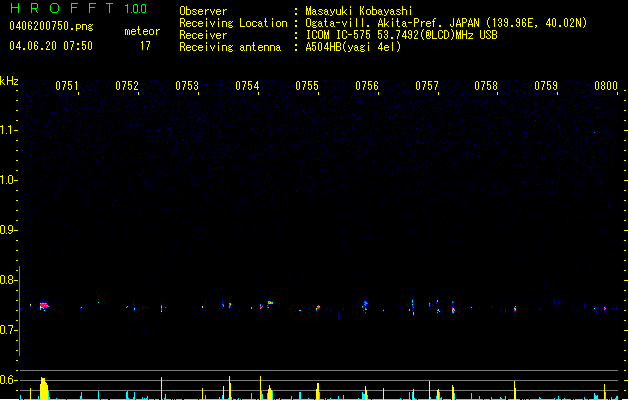Click the 'Receiving antenna' label
Image resolution: width=629 pixels, height=400 pixels.
click(230, 47)
